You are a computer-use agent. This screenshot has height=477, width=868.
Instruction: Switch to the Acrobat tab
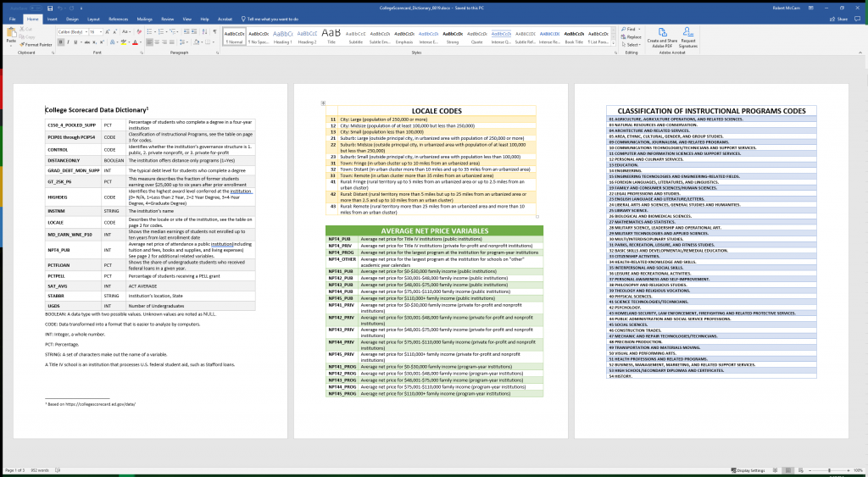pyautogui.click(x=225, y=19)
